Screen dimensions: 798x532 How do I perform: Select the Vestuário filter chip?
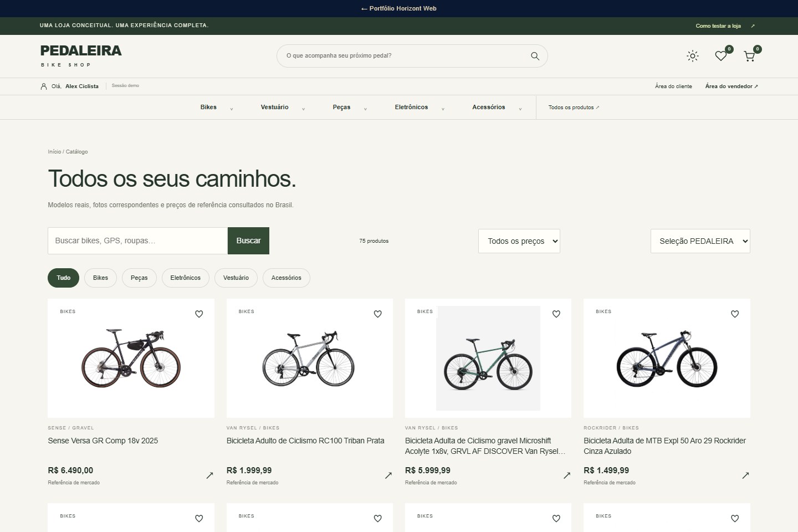tap(236, 278)
